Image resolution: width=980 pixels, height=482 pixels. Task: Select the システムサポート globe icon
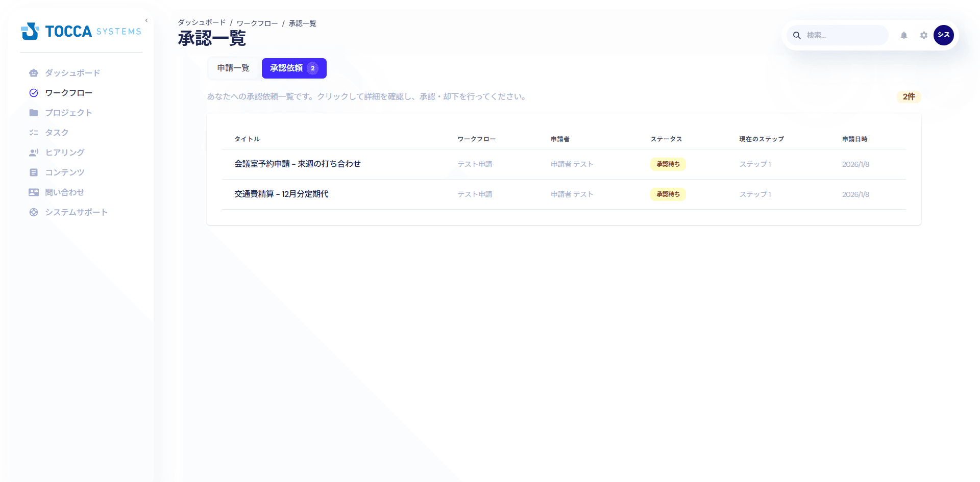click(34, 212)
